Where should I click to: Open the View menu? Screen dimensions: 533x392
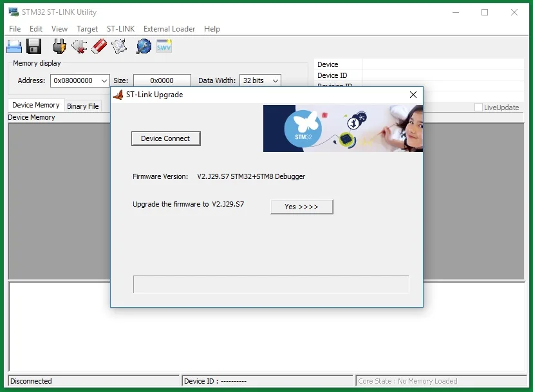click(59, 29)
